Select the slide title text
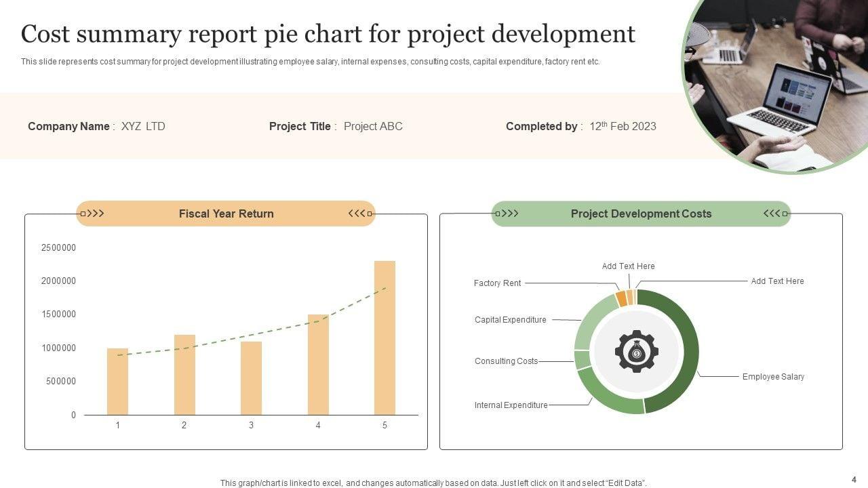The width and height of the screenshot is (868, 488). [328, 34]
